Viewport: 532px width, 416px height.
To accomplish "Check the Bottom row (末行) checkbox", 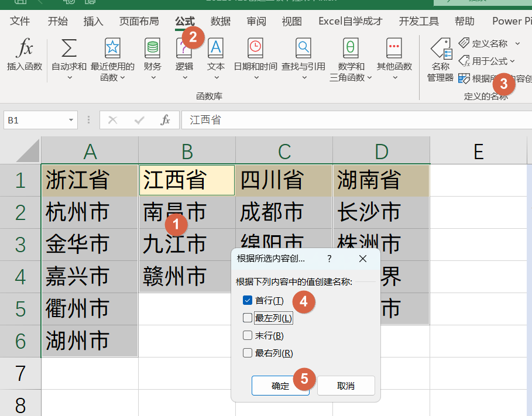I will pyautogui.click(x=248, y=335).
